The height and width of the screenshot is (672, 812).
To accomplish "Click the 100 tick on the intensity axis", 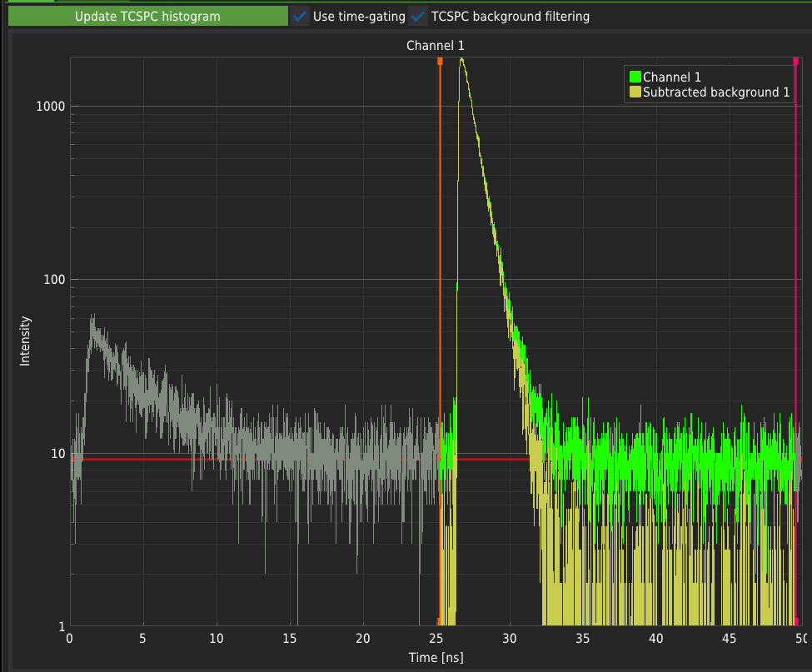I will click(x=55, y=280).
